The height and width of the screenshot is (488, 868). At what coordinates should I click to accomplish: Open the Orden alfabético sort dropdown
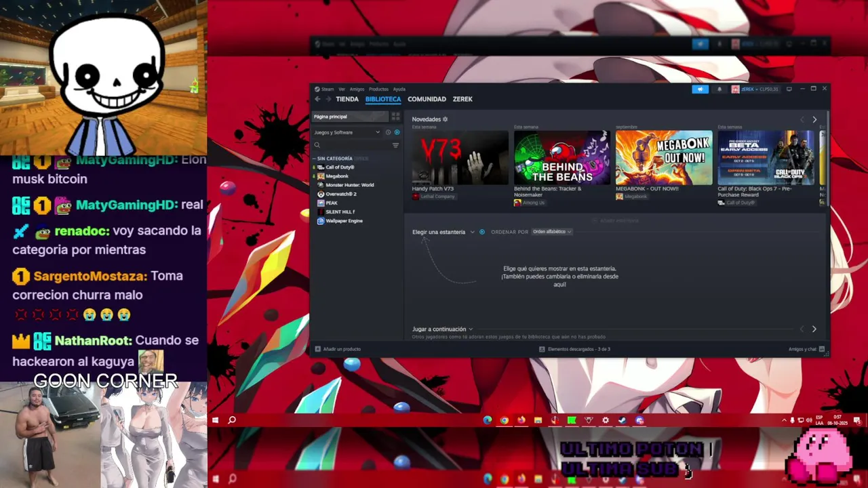pos(551,232)
